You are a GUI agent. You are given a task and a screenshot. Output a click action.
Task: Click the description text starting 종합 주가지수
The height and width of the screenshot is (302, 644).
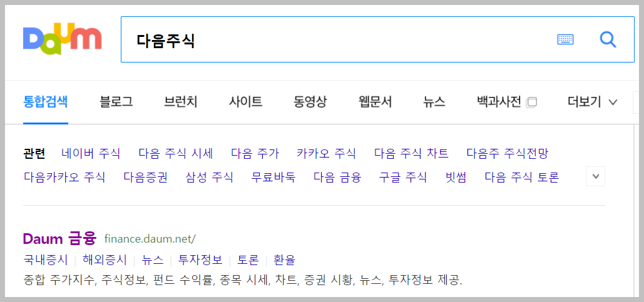click(x=243, y=281)
